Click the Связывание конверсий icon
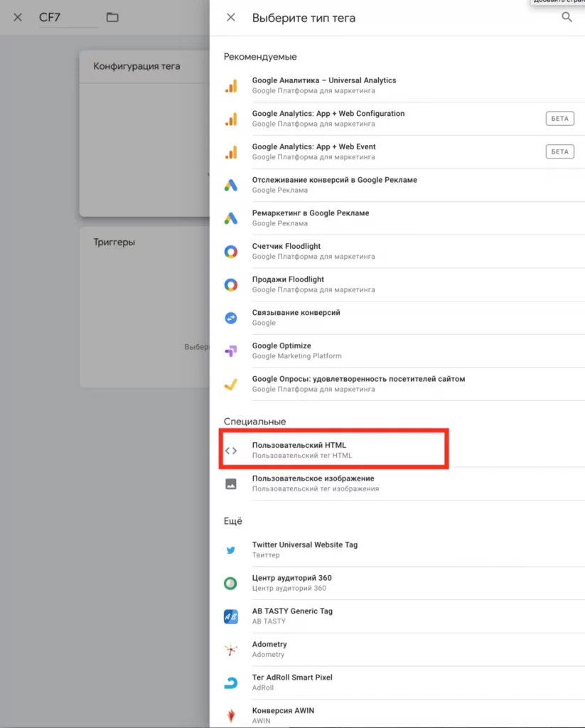 pos(231,318)
